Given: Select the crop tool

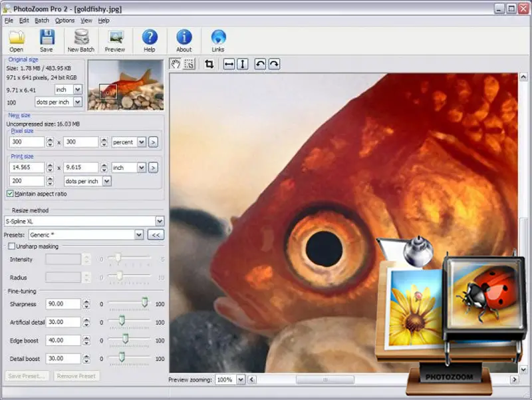Looking at the screenshot, I should point(209,64).
